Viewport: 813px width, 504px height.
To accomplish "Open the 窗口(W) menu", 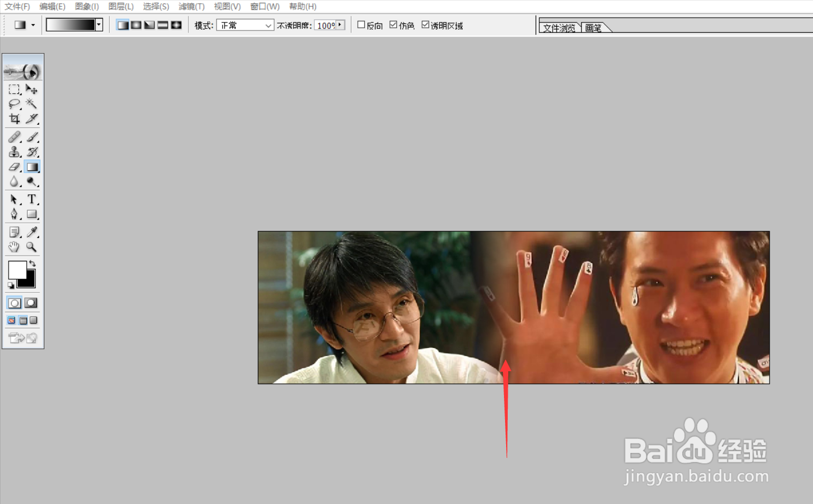I will (x=265, y=6).
